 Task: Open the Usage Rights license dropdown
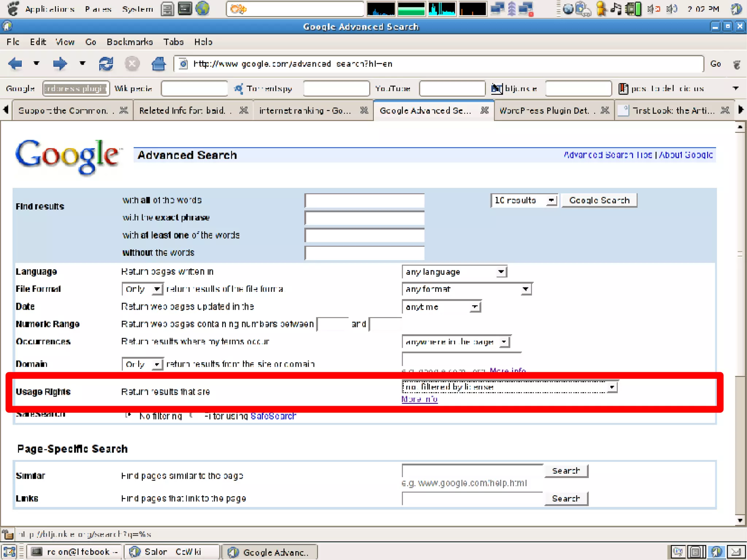point(509,387)
